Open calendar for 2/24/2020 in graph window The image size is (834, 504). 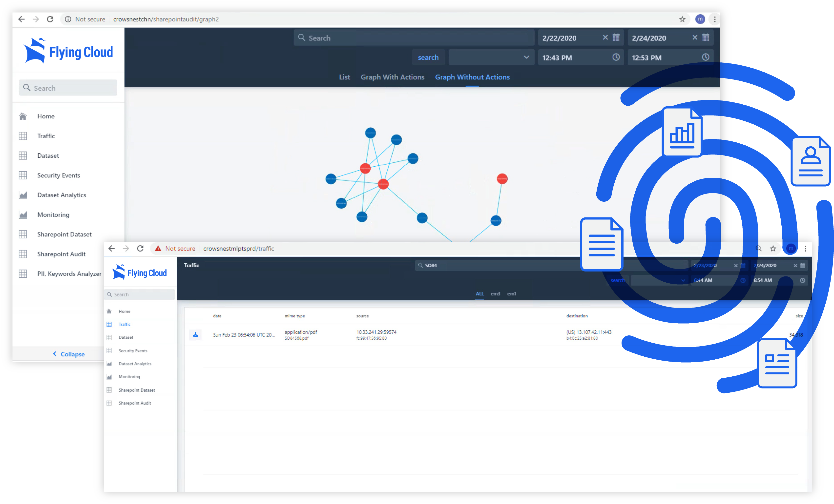point(705,38)
